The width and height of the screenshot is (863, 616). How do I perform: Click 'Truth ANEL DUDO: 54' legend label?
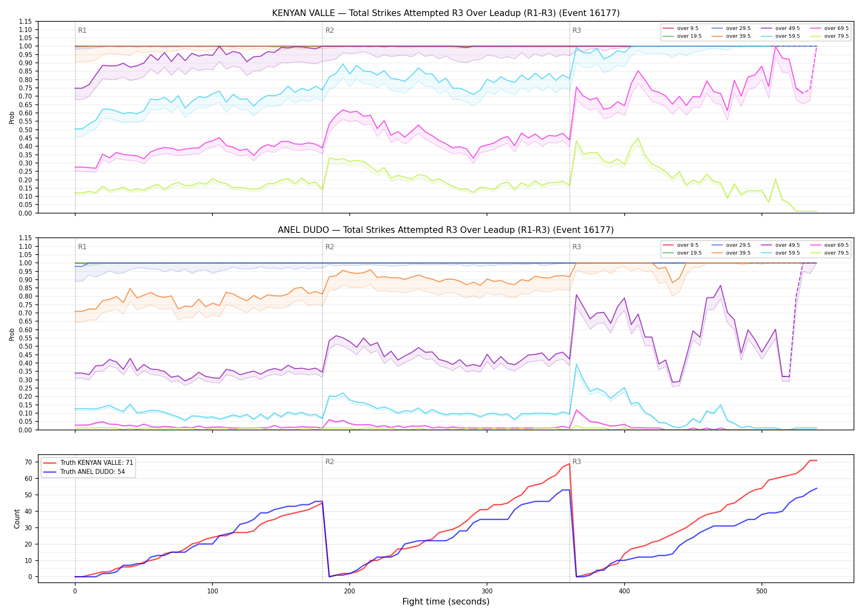click(x=92, y=472)
